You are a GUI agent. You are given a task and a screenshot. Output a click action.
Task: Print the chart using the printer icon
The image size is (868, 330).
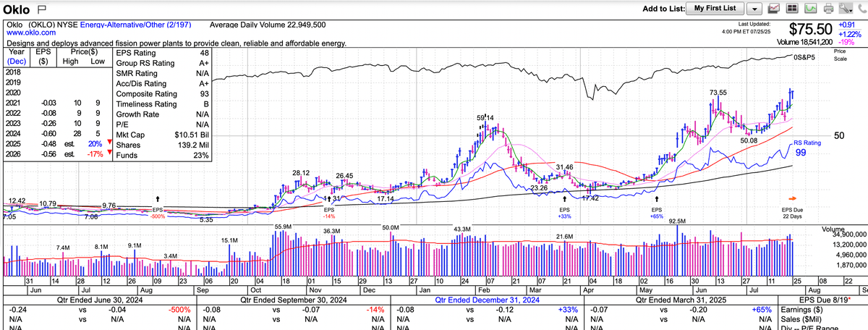pos(828,9)
